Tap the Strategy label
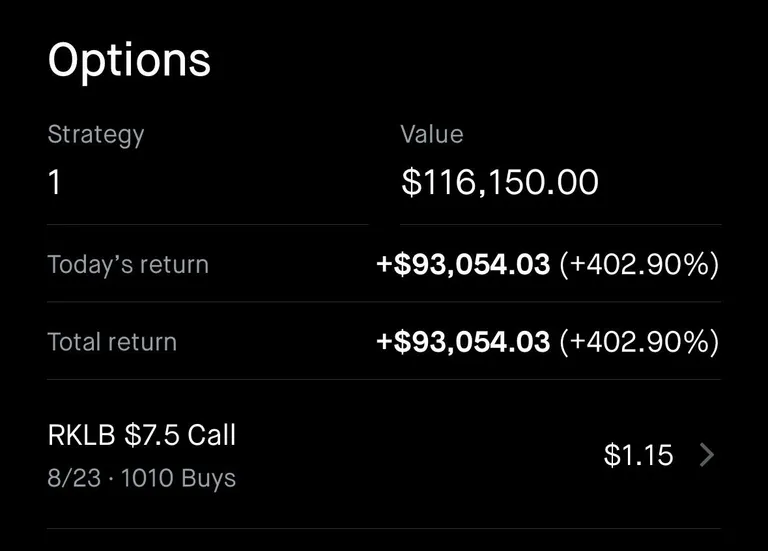The width and height of the screenshot is (768, 551). [x=96, y=134]
